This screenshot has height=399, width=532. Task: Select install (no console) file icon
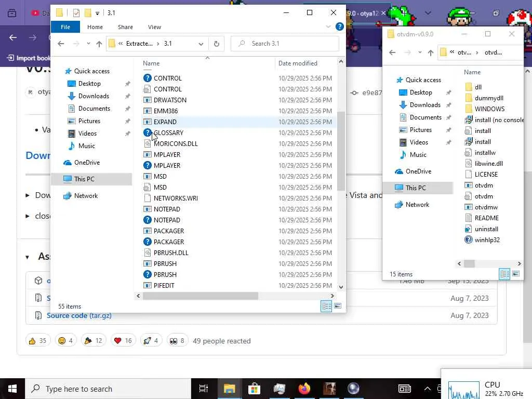click(469, 120)
